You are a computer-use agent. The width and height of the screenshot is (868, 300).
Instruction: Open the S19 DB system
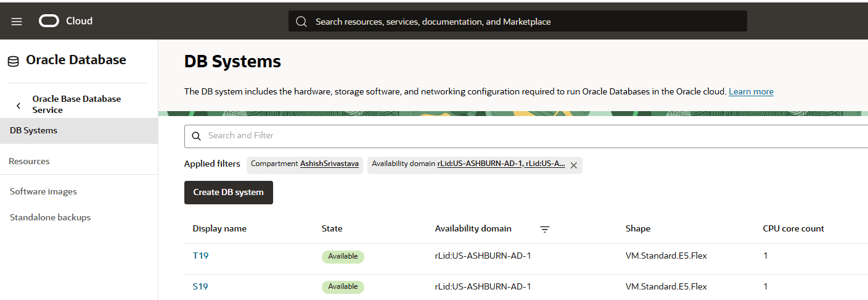point(200,286)
